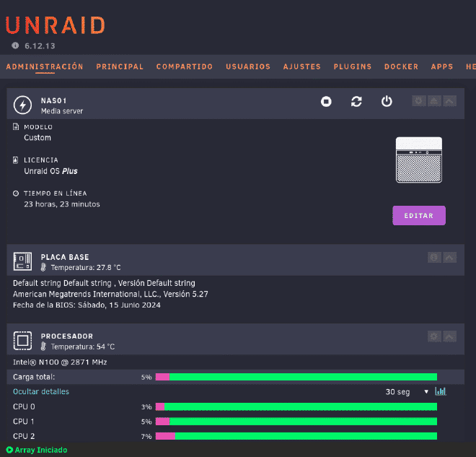Click the Media server description

click(62, 111)
